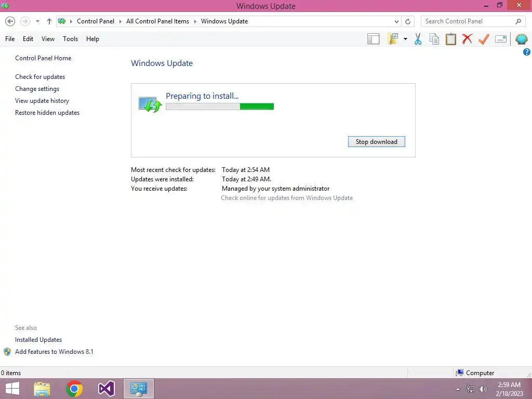This screenshot has width=532, height=399.
Task: Open the recent locations dropdown arrow
Action: coord(37,21)
